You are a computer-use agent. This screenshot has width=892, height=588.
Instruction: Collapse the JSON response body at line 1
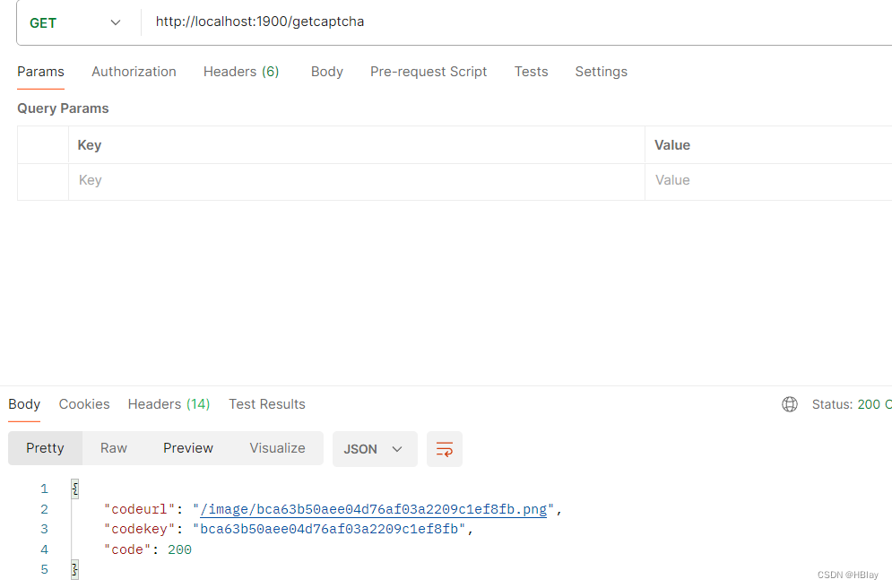74,489
